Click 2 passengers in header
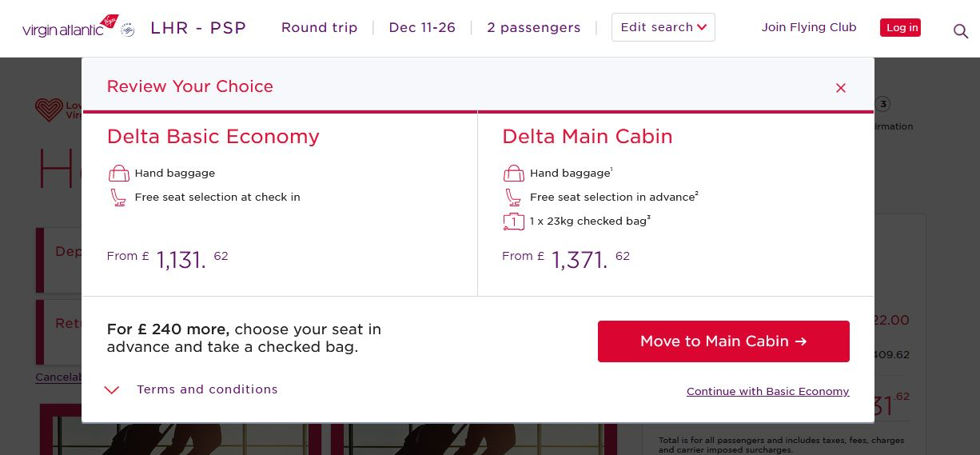980x455 pixels. tap(534, 27)
